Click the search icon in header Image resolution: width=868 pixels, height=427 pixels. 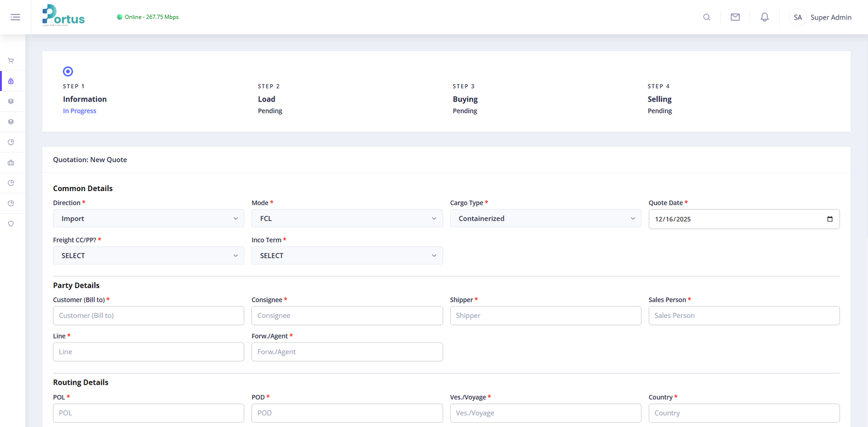click(706, 17)
